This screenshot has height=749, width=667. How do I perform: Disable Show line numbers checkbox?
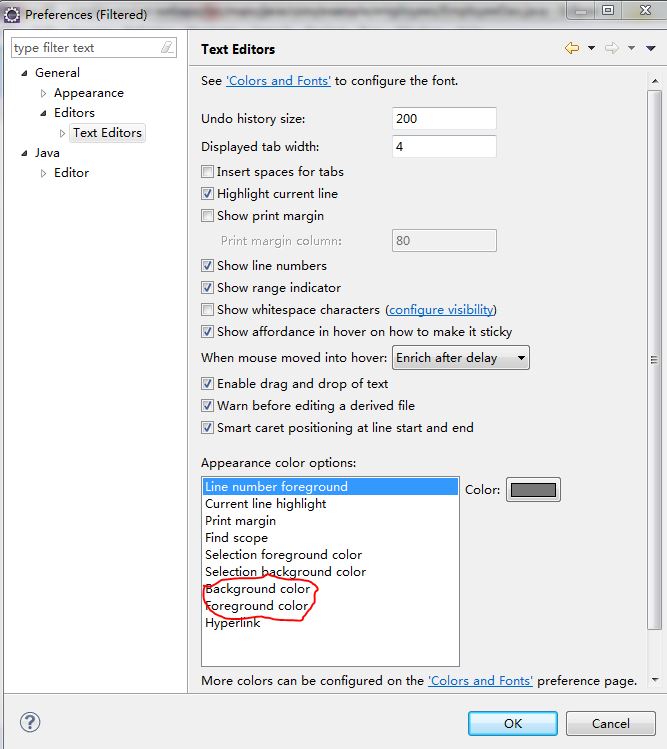click(208, 266)
